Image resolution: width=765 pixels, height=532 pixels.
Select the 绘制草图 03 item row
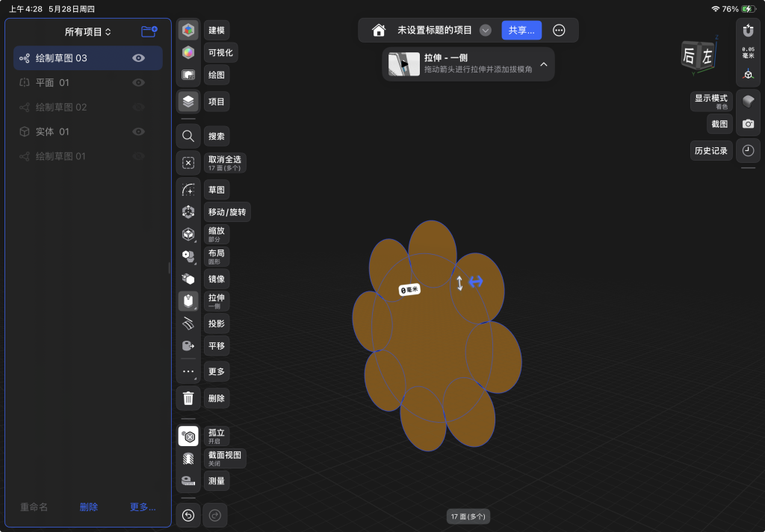(x=88, y=58)
